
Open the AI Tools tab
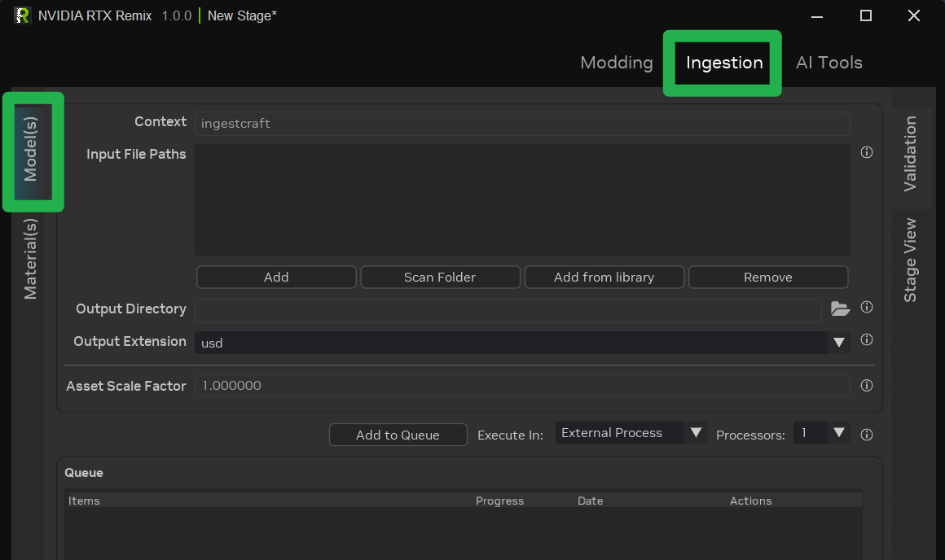[829, 62]
